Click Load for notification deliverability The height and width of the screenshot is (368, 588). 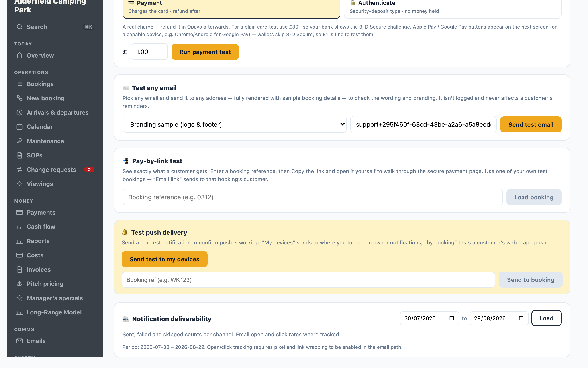point(546,318)
